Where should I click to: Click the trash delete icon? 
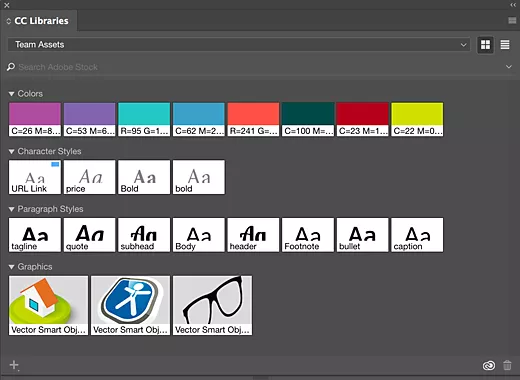click(507, 365)
